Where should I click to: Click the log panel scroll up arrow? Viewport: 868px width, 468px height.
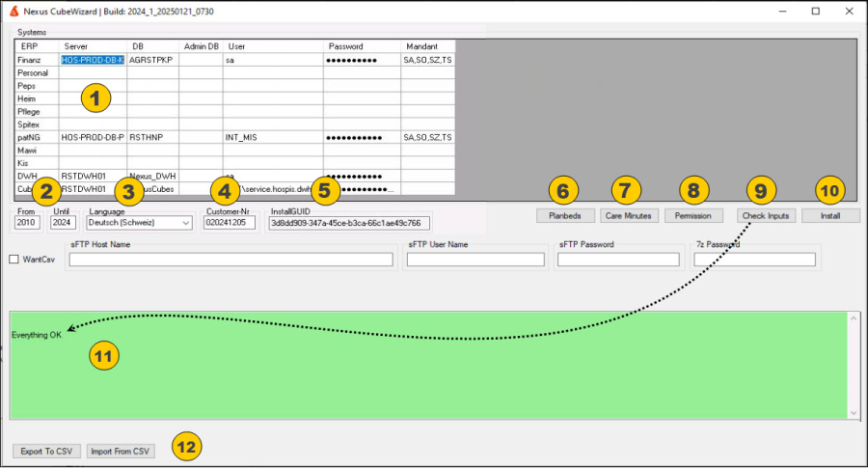[x=854, y=317]
